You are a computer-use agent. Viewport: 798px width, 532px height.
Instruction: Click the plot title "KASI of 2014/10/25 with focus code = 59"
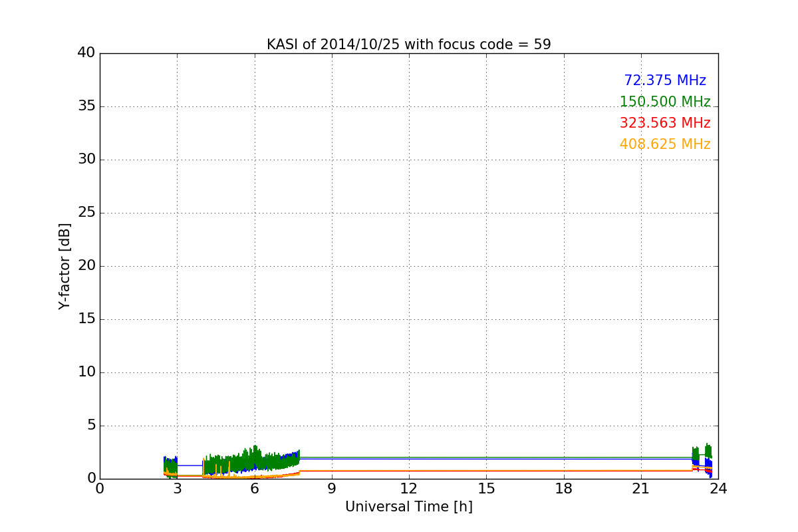(409, 45)
